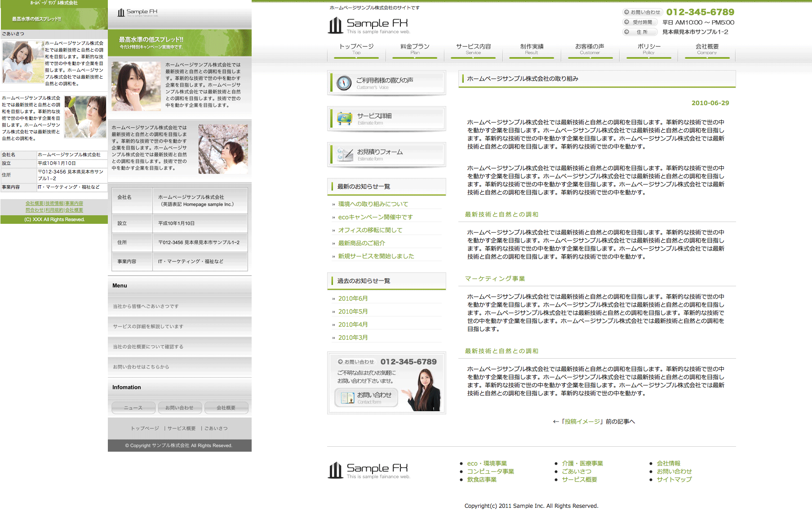Click the monitor icon in the サービス詳細 banner

pos(344,119)
